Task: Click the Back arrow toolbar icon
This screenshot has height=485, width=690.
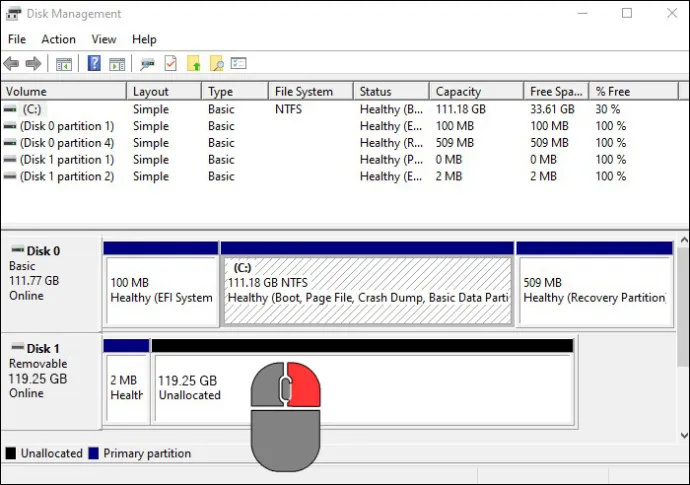Action: pos(11,64)
